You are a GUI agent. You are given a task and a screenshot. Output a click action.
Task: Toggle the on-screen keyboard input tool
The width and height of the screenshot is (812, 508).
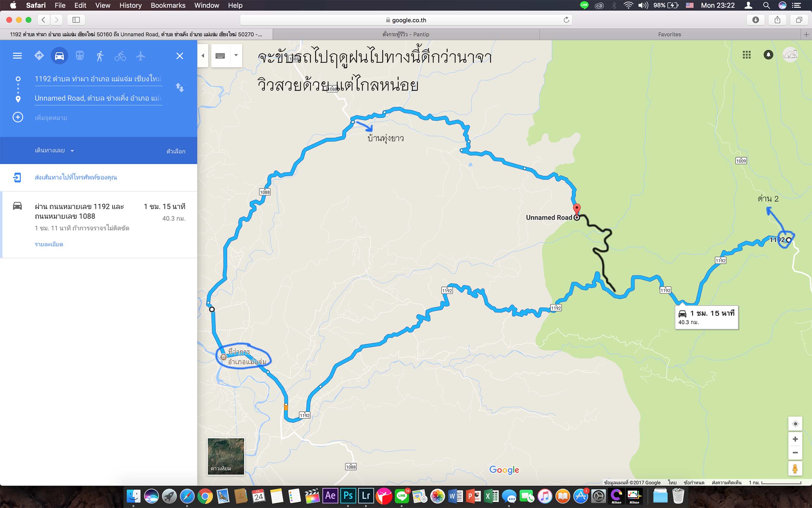[x=220, y=56]
